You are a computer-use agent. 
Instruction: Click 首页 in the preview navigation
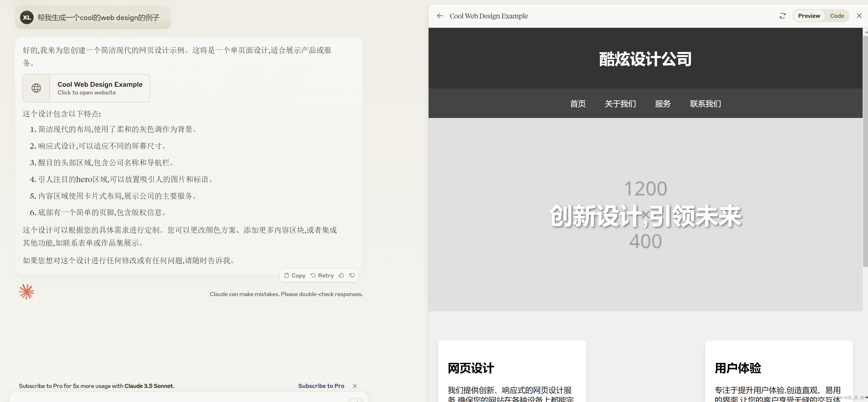(x=577, y=103)
